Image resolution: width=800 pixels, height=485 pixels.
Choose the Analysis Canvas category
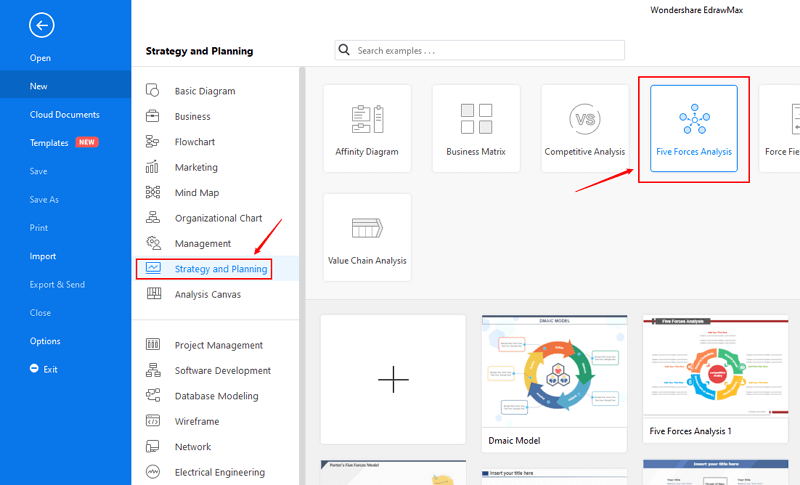click(x=208, y=294)
